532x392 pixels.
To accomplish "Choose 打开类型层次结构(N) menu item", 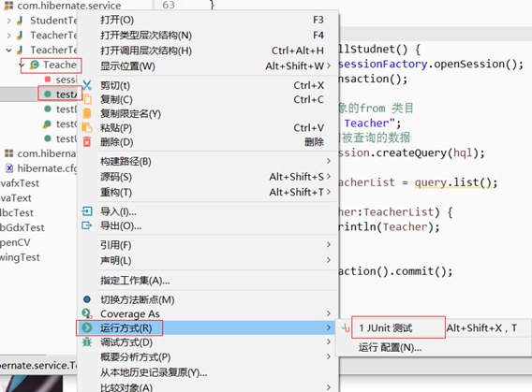I will pyautogui.click(x=146, y=36).
